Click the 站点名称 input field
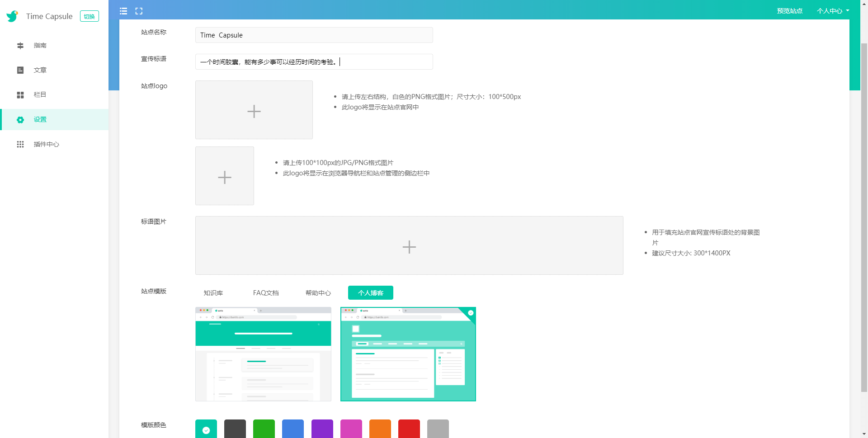The image size is (868, 438). pos(314,35)
